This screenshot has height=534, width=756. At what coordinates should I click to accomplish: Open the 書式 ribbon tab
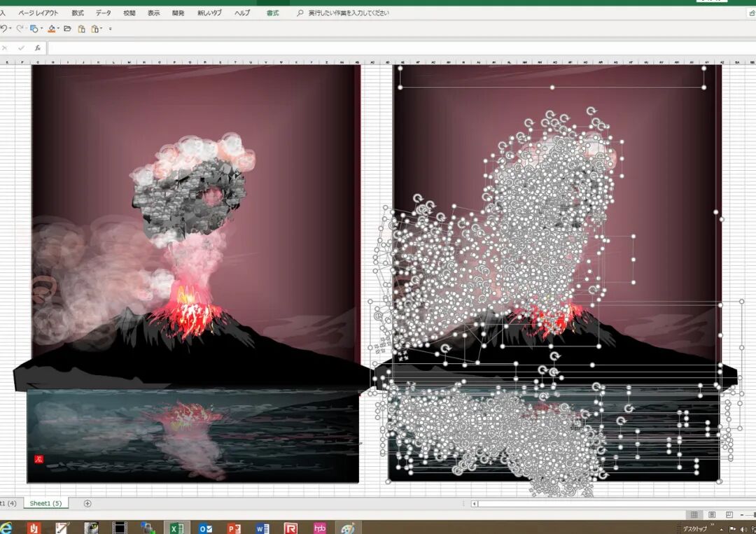273,13
